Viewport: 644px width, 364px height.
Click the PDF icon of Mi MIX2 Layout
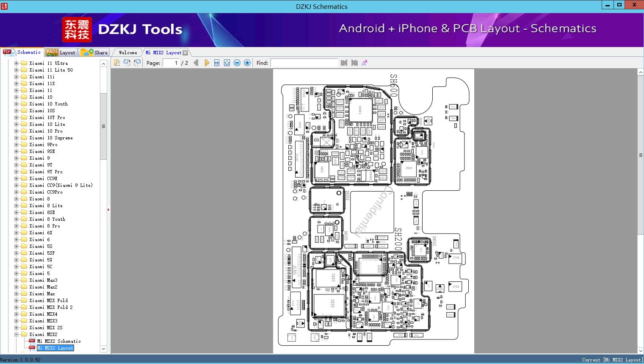[x=32, y=347]
